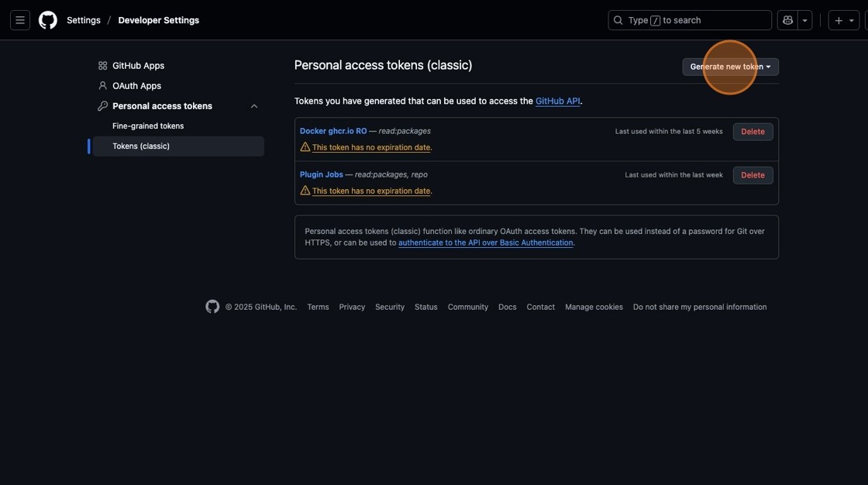Click the plus create-new icon
The width and height of the screenshot is (868, 485).
point(839,20)
